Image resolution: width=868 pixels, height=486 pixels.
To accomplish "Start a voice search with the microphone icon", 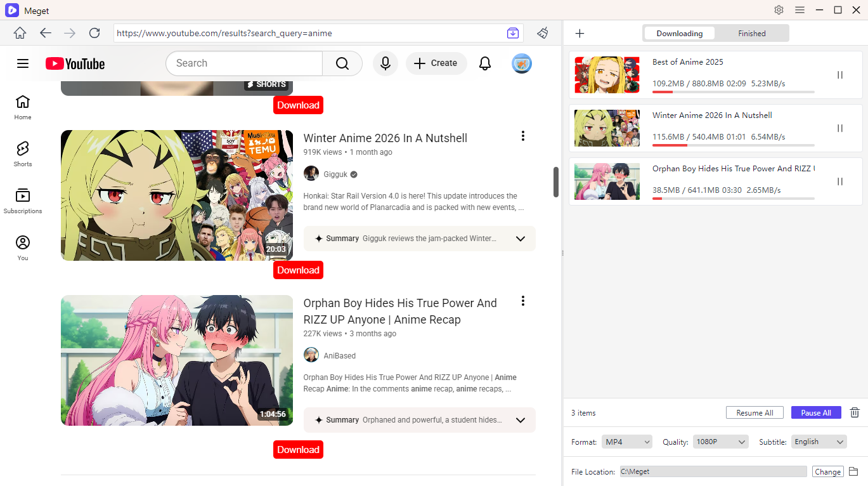I will [x=385, y=63].
